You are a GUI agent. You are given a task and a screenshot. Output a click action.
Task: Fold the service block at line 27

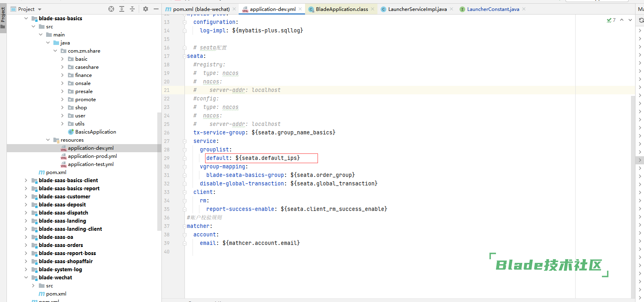(x=184, y=141)
